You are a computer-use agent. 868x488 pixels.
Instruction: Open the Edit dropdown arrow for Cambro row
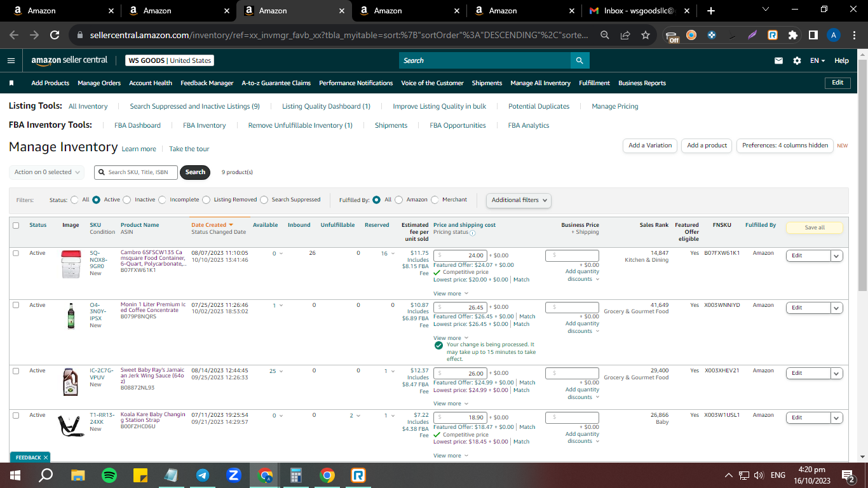point(837,255)
